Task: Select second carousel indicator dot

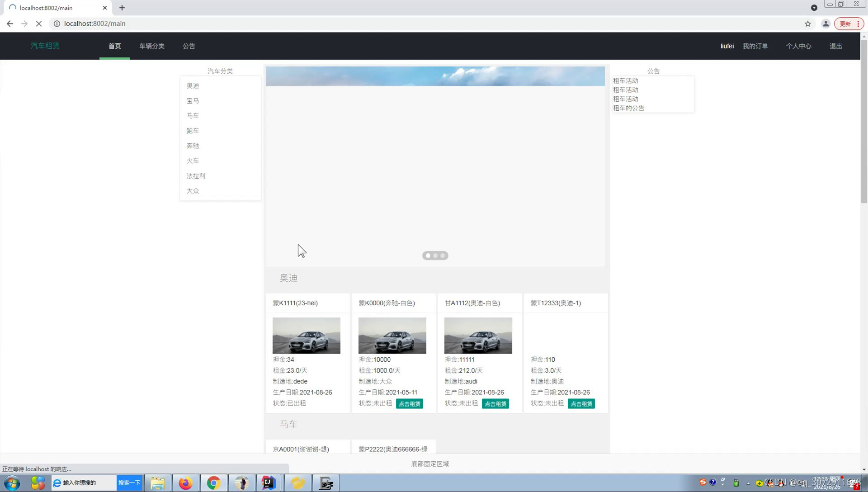Action: pyautogui.click(x=435, y=255)
